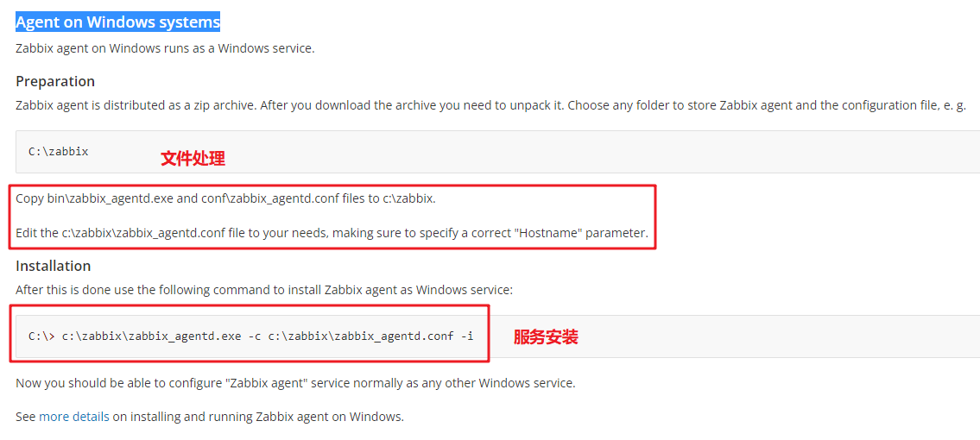The image size is (980, 440).
Task: Click the "-c" option in the install command
Action: pos(255,336)
